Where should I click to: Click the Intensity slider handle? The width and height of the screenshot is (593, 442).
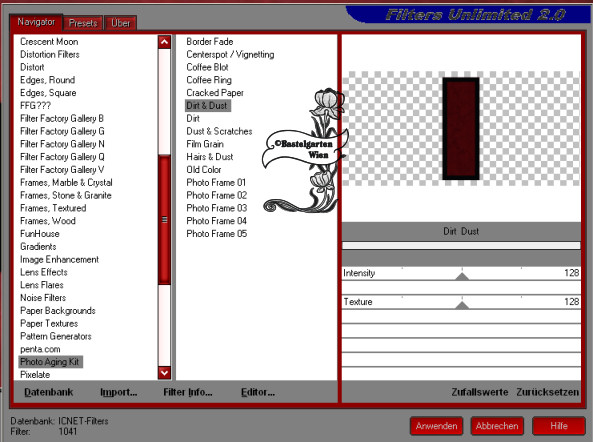pos(462,276)
